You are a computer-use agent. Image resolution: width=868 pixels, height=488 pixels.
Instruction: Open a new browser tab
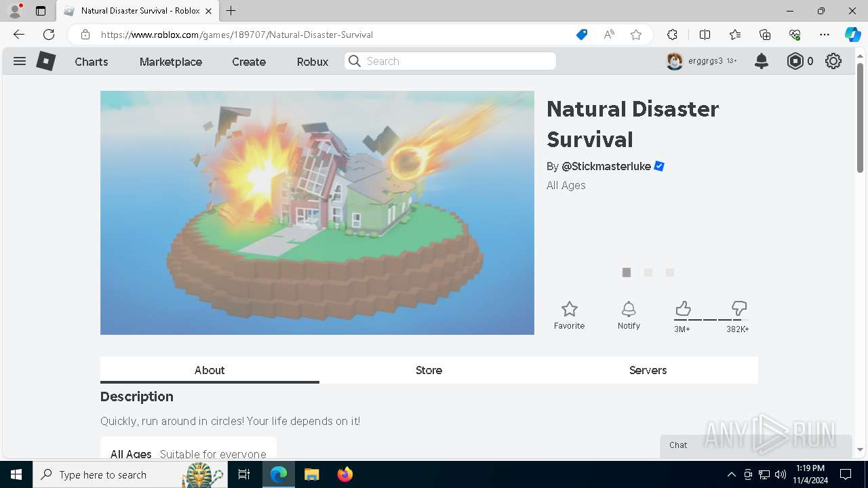pyautogui.click(x=231, y=11)
